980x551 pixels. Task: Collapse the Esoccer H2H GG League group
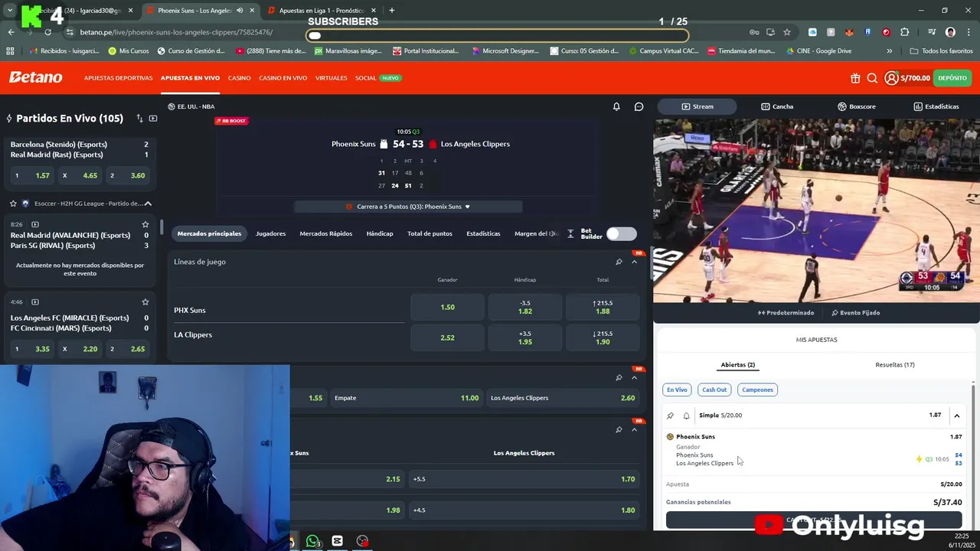pyautogui.click(x=148, y=204)
